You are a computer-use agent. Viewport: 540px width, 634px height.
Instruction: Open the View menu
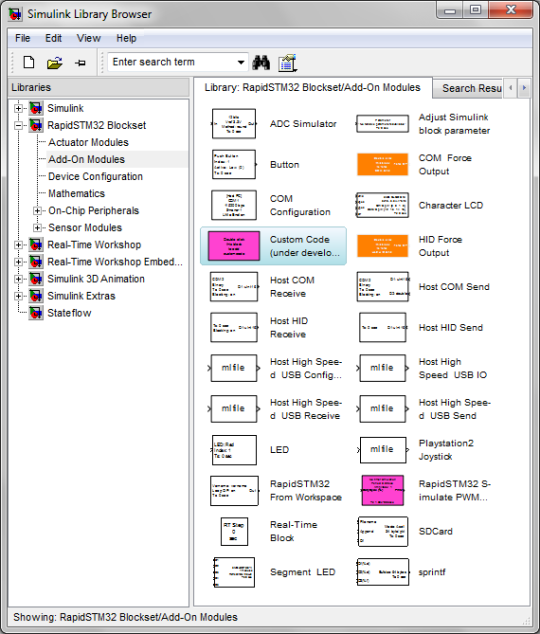click(89, 38)
